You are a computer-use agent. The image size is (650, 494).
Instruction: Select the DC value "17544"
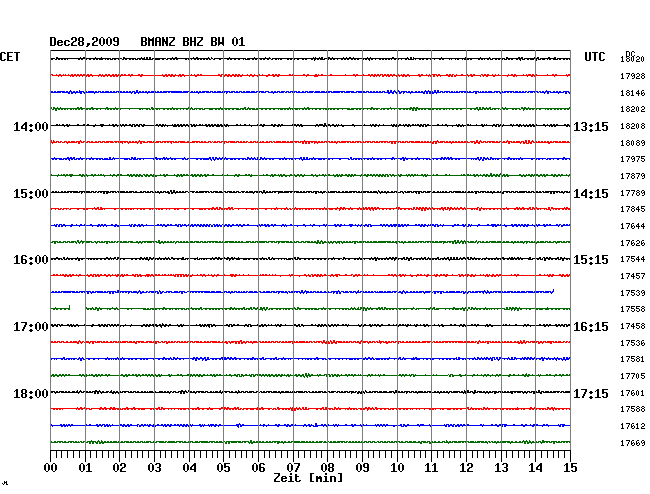point(633,259)
